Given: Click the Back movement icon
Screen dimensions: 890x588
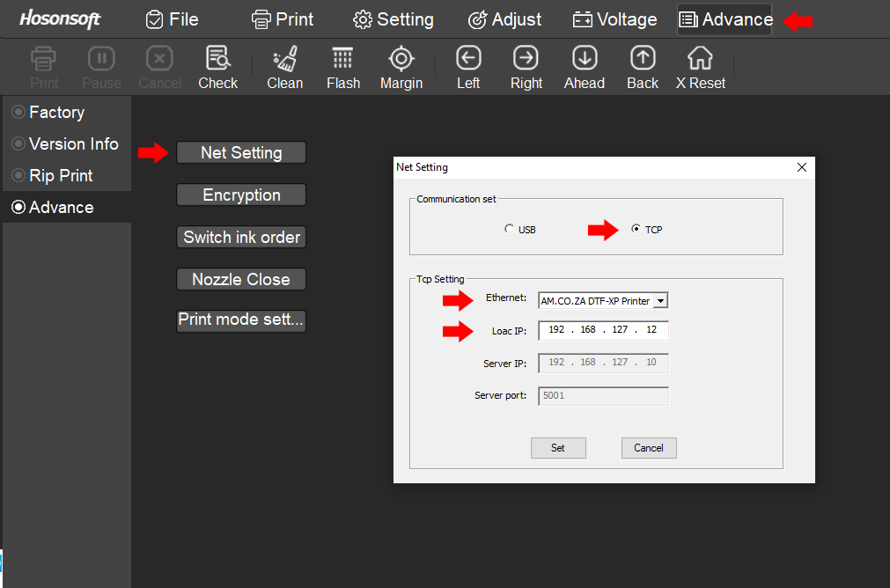Looking at the screenshot, I should [x=642, y=66].
